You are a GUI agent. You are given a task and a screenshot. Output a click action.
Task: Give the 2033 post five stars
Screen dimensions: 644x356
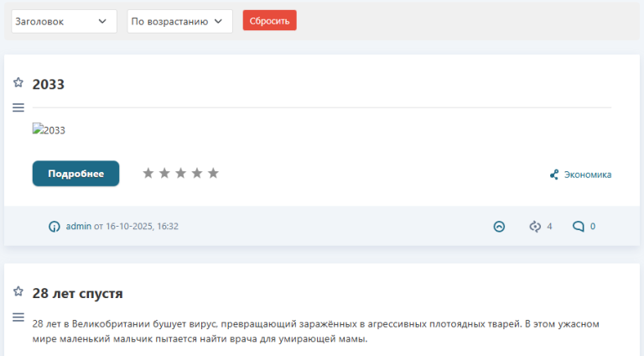click(x=213, y=173)
